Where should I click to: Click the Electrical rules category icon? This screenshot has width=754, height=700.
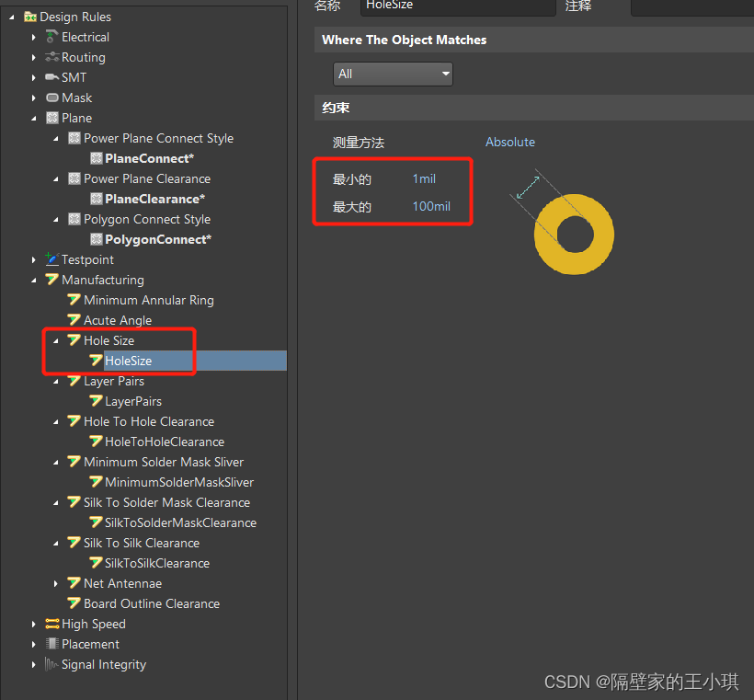(51, 37)
